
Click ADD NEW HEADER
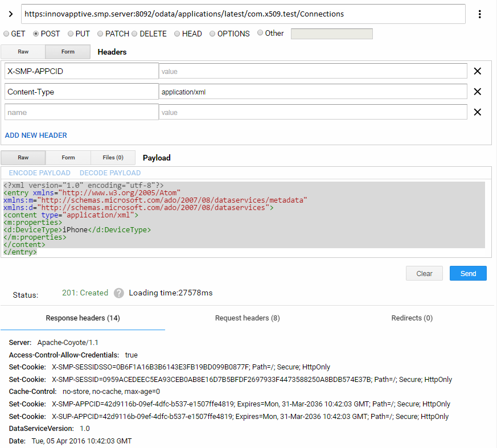coord(35,135)
